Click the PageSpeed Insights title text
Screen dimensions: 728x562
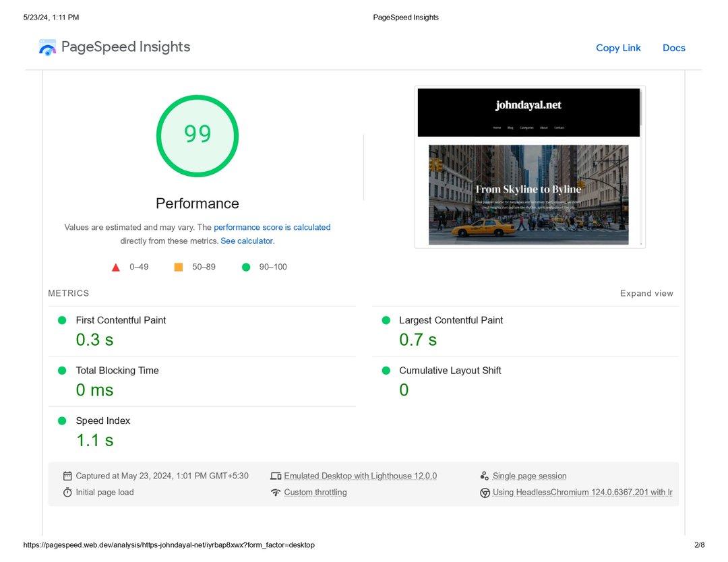tap(126, 47)
